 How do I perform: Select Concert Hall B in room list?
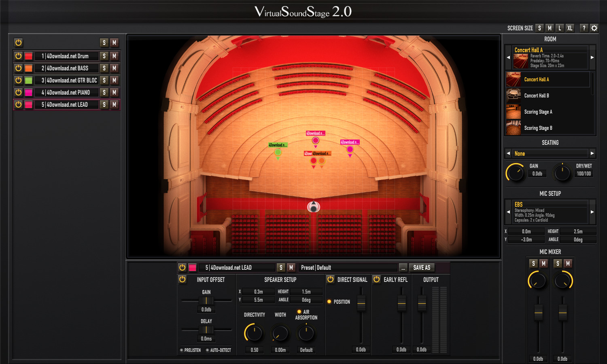[x=548, y=95]
